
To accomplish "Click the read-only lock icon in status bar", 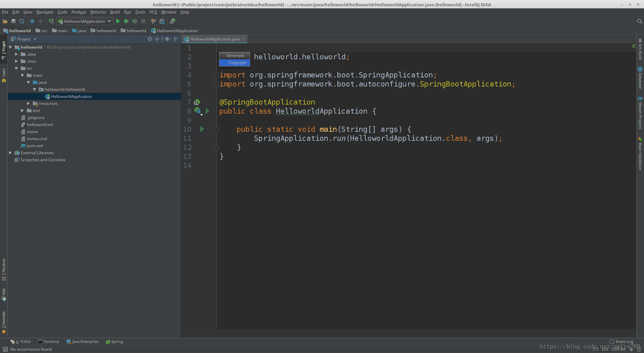I will click(631, 349).
